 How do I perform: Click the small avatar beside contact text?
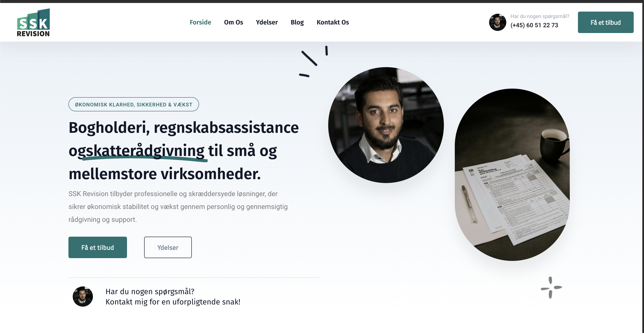click(83, 296)
